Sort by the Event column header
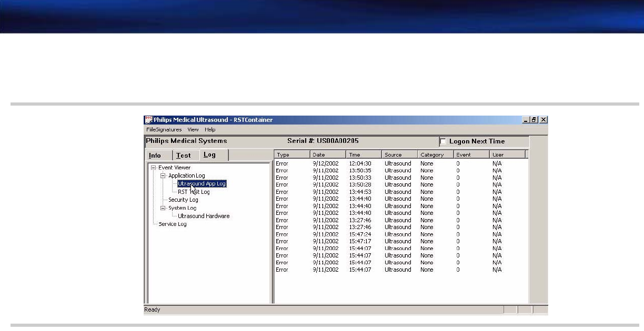 pos(471,154)
